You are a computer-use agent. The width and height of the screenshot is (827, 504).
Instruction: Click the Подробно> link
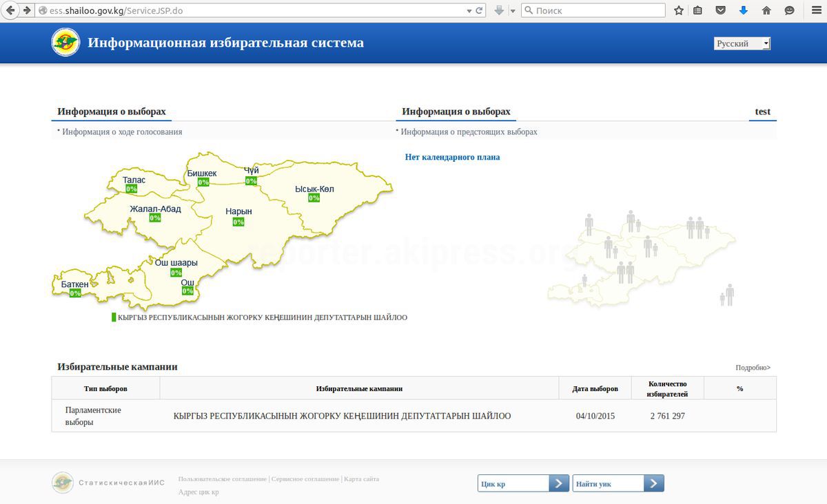pos(753,368)
